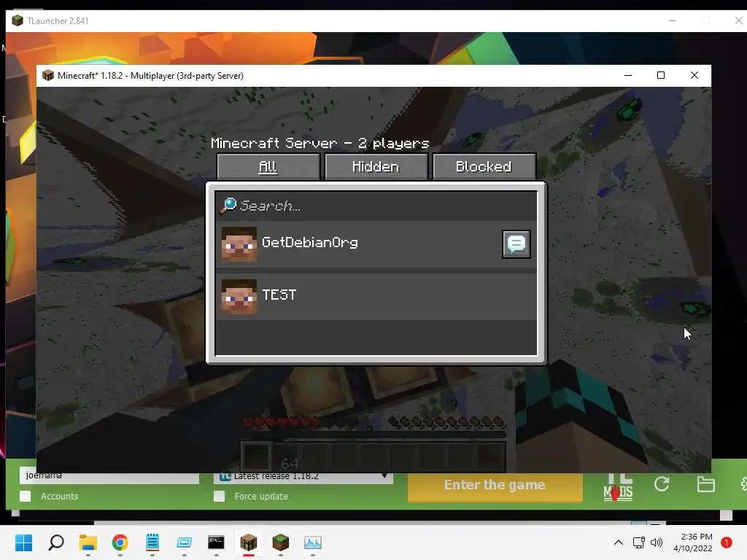Click the Search players field
Screen dimensions: 747x560
click(376, 206)
